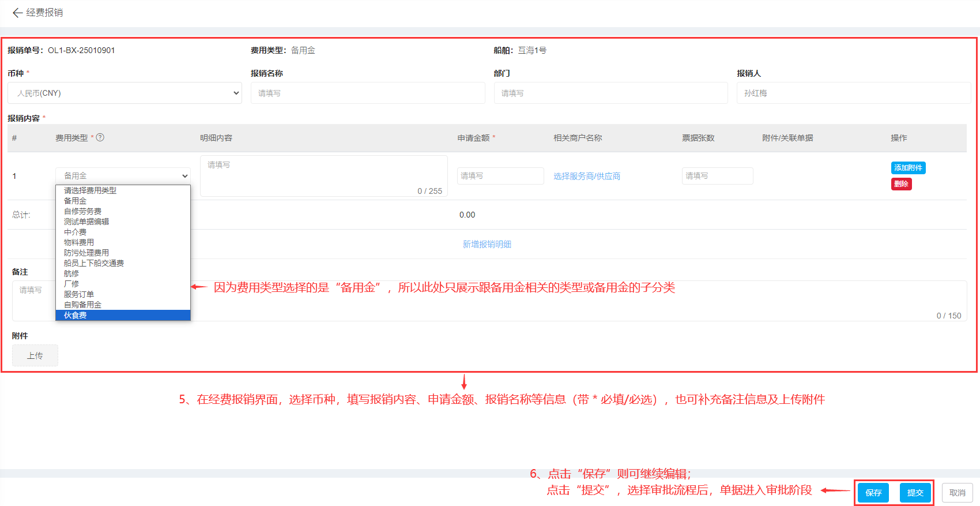Choose 自修劳务费 in the expense type list
The image size is (980, 506).
123,211
